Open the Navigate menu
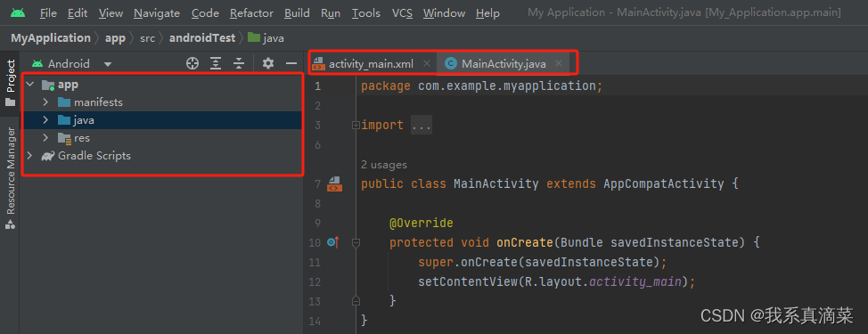Viewport: 868px width, 334px height. 157,13
